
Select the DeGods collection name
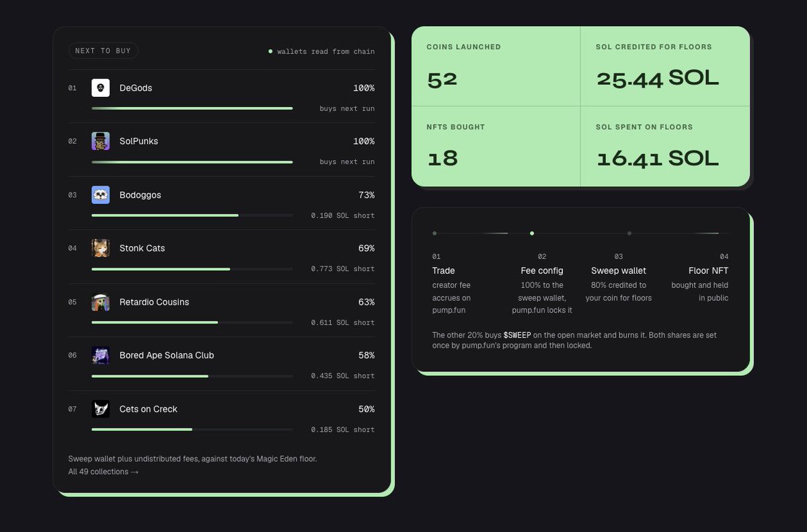pos(136,88)
